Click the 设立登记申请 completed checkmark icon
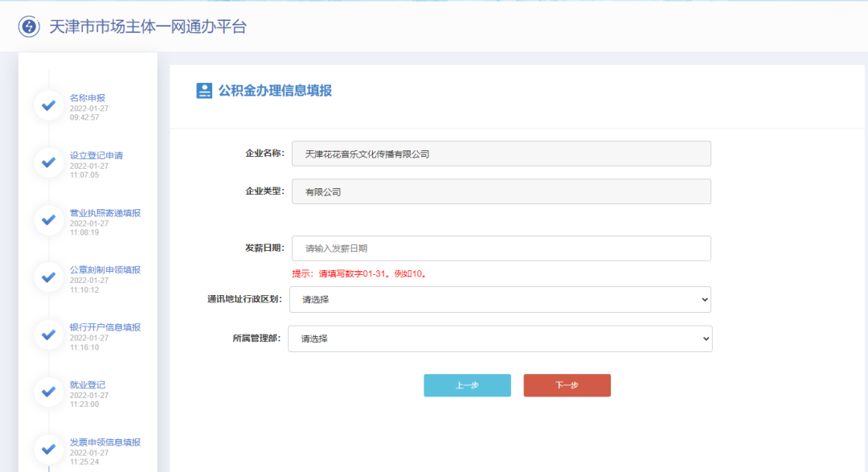This screenshot has width=868, height=472. pyautogui.click(x=48, y=162)
